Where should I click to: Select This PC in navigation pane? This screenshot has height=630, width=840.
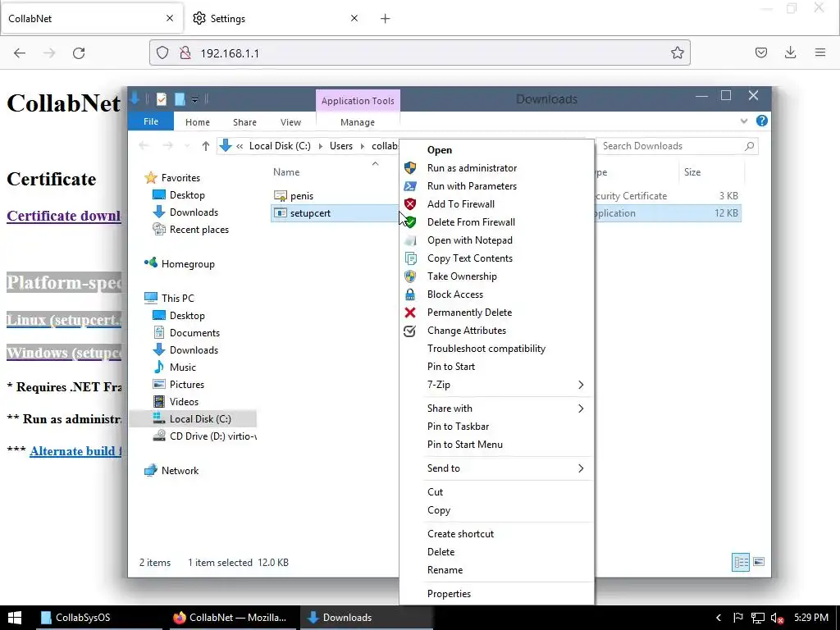[x=177, y=299]
